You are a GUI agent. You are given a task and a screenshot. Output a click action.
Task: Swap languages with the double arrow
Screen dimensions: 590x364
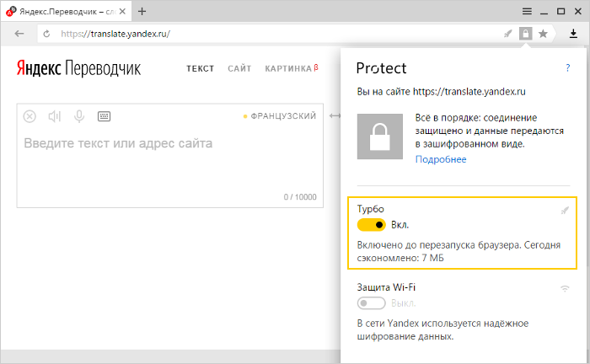[335, 115]
